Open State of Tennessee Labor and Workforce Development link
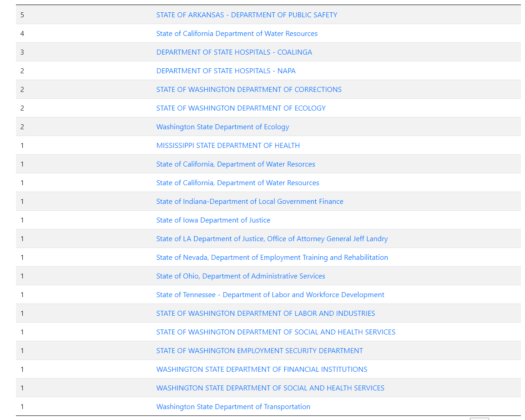525x420 pixels. pyautogui.click(x=270, y=295)
